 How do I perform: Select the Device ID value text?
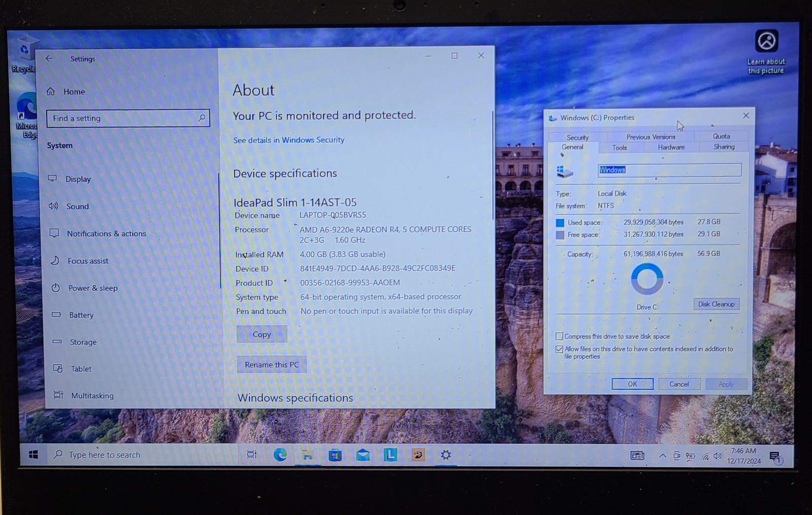pyautogui.click(x=378, y=268)
